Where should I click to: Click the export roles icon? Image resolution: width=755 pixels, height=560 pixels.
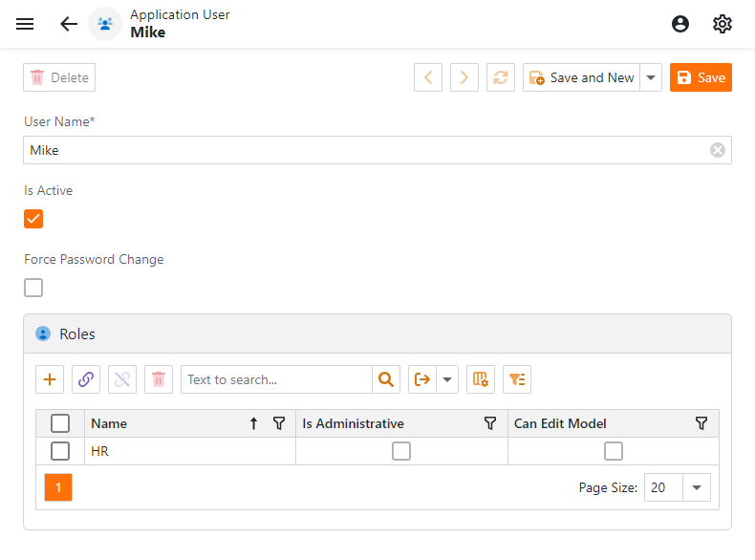(x=422, y=379)
